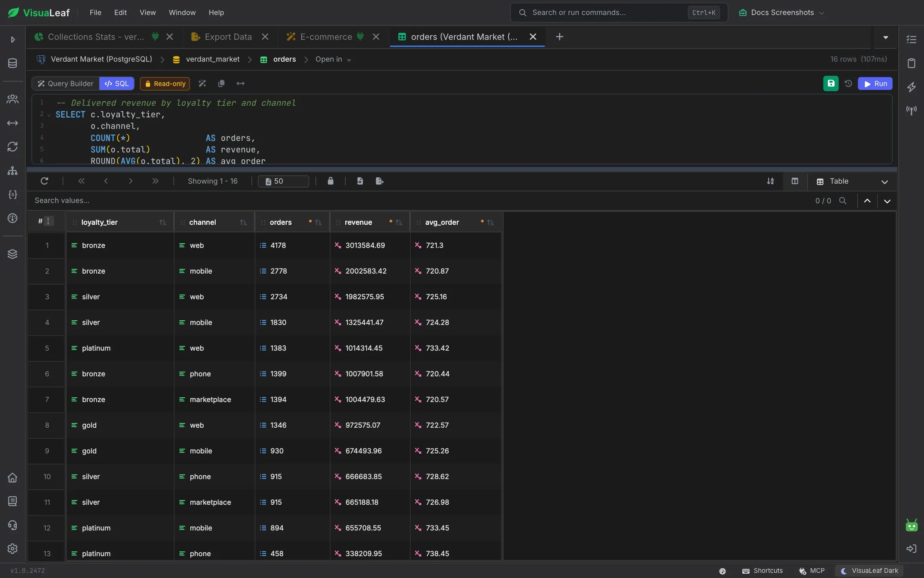Viewport: 924px width, 578px height.
Task: Open the Docs Screenshots workspace dropdown
Action: point(781,13)
